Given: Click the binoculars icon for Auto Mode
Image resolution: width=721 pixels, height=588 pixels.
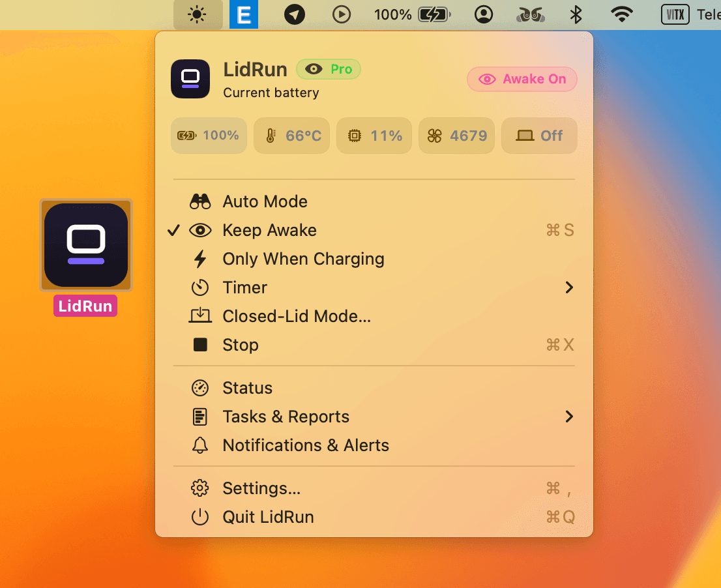Looking at the screenshot, I should click(200, 201).
